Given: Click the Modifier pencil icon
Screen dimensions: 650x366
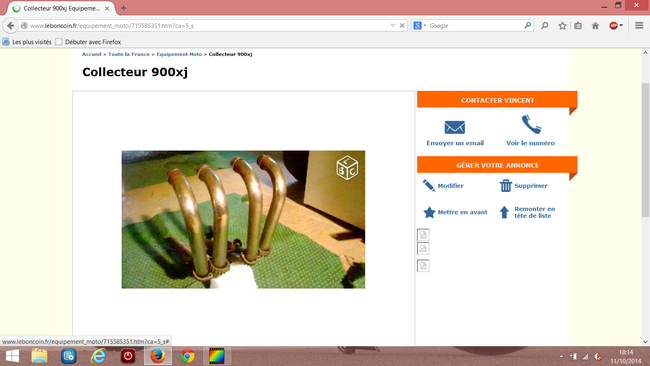Looking at the screenshot, I should tap(429, 186).
